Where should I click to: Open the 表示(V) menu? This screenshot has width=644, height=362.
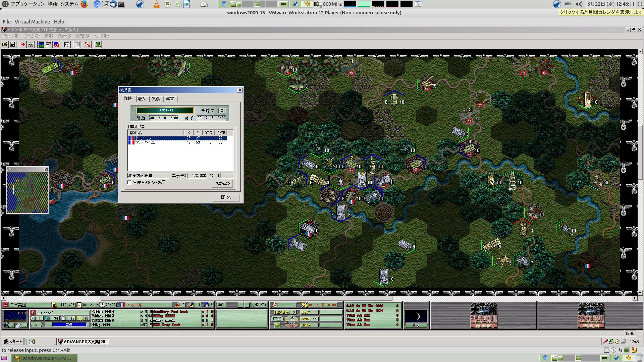click(64, 36)
